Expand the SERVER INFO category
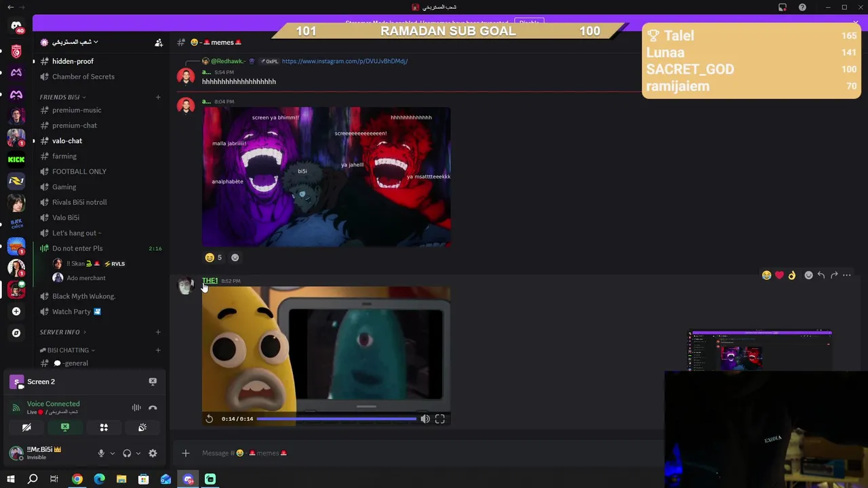868x488 pixels. point(63,332)
